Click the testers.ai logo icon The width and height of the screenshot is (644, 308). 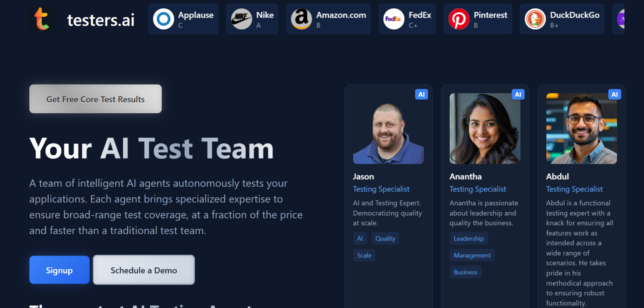[x=42, y=19]
